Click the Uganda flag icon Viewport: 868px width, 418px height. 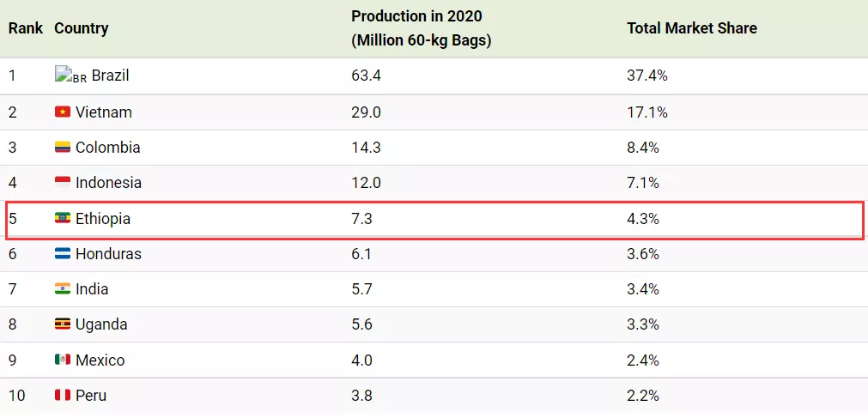[x=63, y=324]
